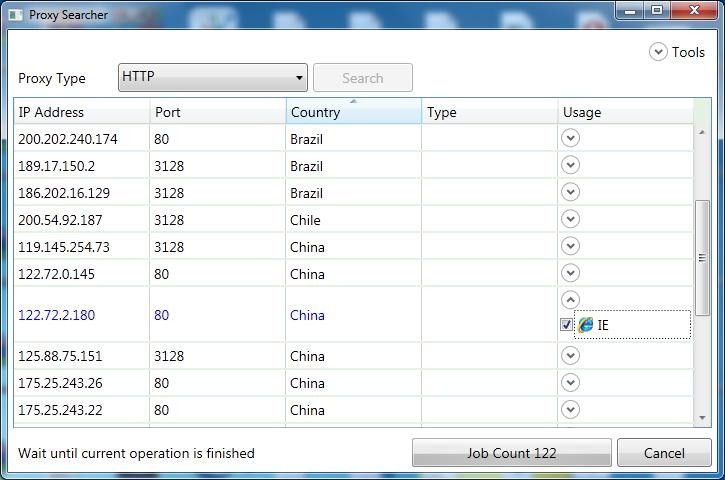Maximize the Proxy Searcher window

(x=657, y=10)
